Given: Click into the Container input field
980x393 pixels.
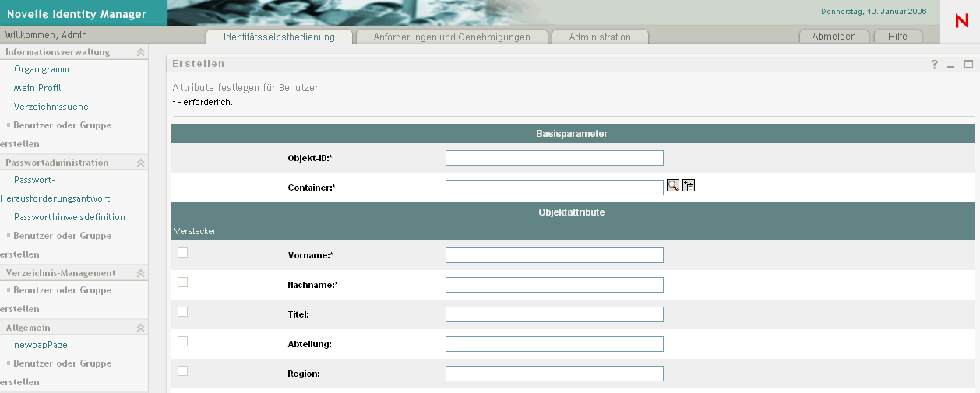Looking at the screenshot, I should click(555, 188).
